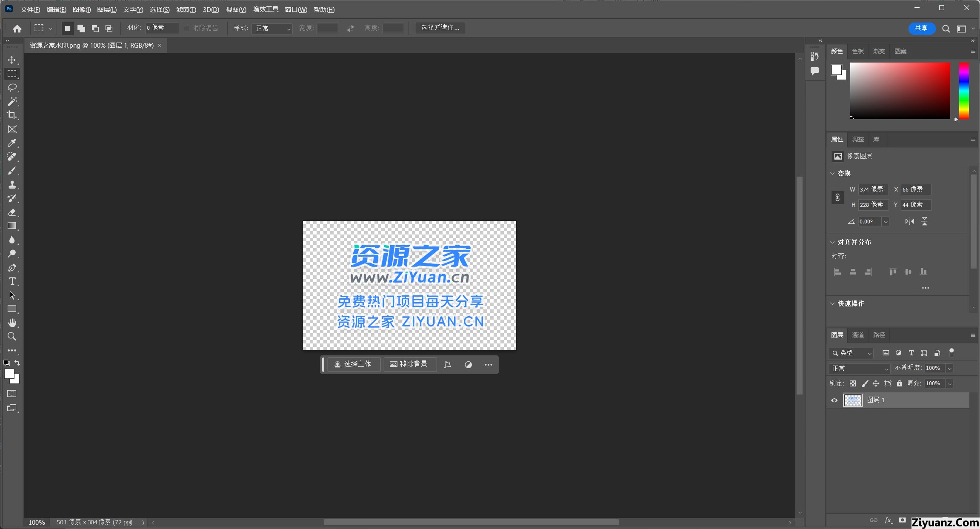The height and width of the screenshot is (529, 980).
Task: Select the 样式 dropdown in toolbar
Action: [271, 27]
